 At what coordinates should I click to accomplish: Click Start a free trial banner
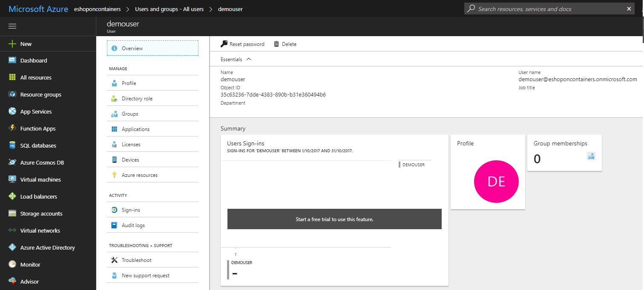tap(334, 219)
